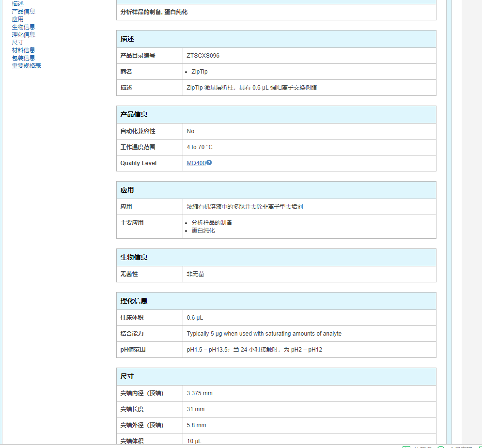The image size is (482, 448).
Task: Open the MQ400 quality level link
Action: [x=195, y=163]
